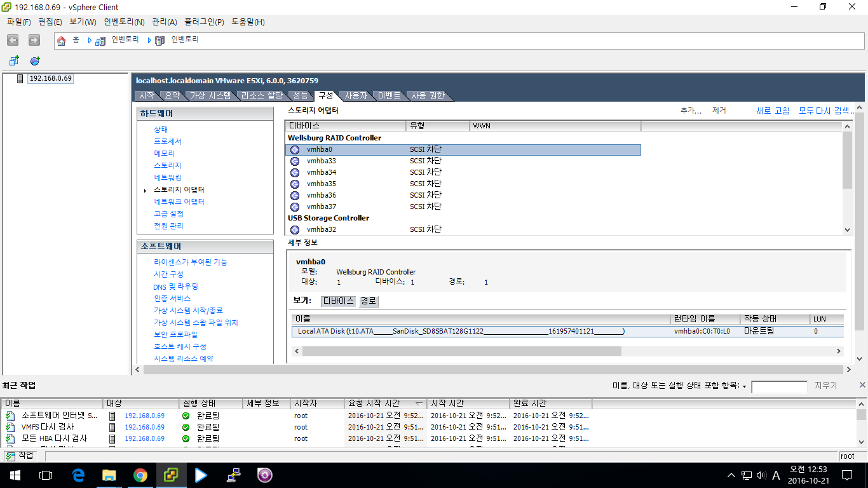The width and height of the screenshot is (868, 488).
Task: Click the back navigation arrow
Action: (x=13, y=40)
